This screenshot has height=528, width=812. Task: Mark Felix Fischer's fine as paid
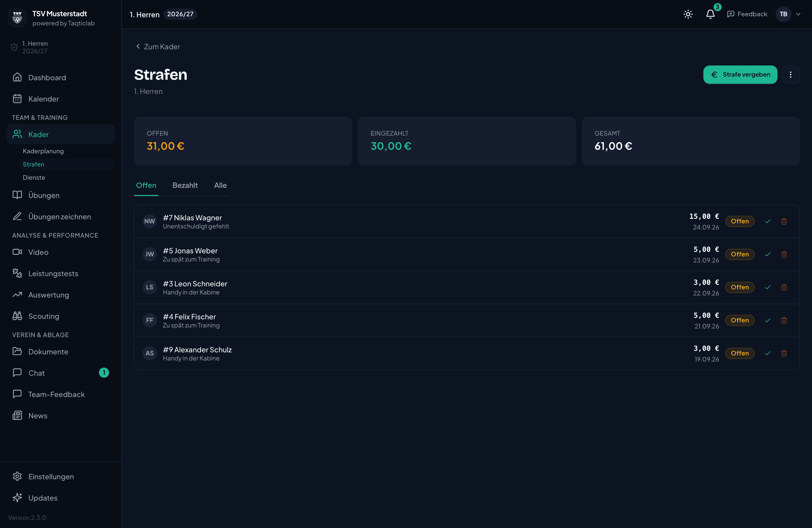pyautogui.click(x=768, y=320)
